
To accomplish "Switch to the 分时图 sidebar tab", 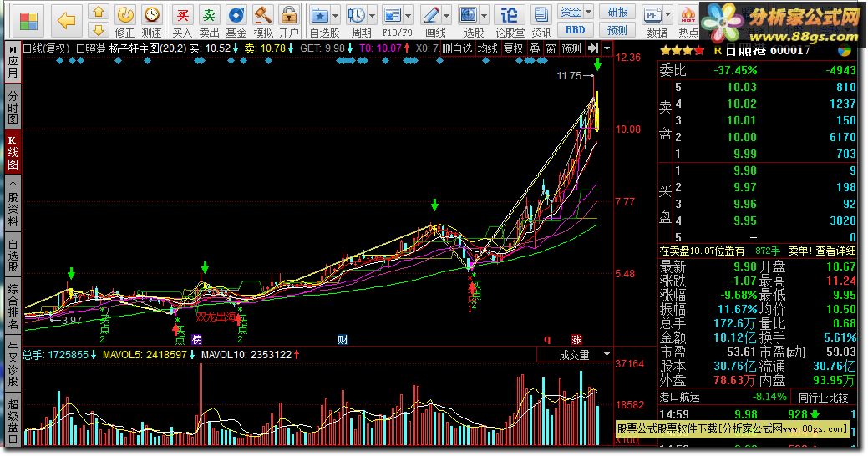I will [x=13, y=106].
